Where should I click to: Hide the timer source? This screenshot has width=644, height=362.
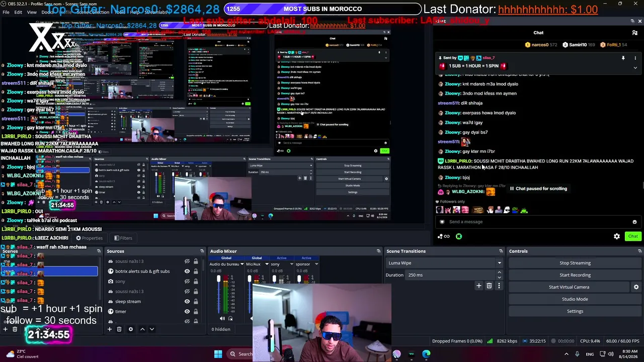[187, 312]
